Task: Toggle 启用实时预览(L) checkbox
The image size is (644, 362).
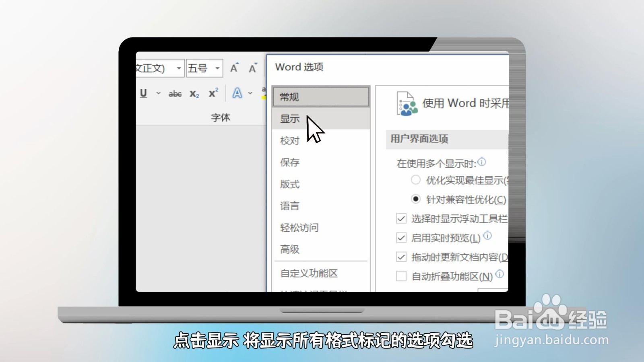Action: tap(401, 238)
